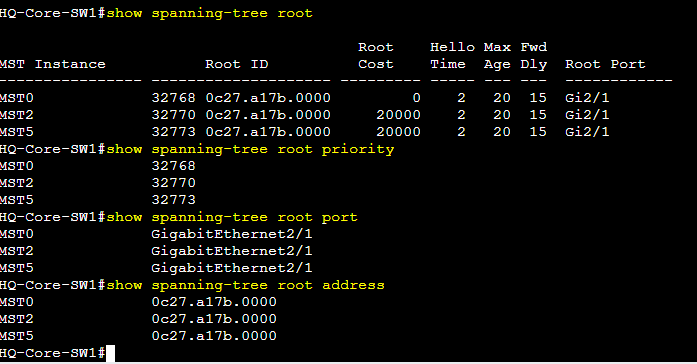The height and width of the screenshot is (364, 697).
Task: Select the MST5 label in the root table
Action: click(x=17, y=132)
